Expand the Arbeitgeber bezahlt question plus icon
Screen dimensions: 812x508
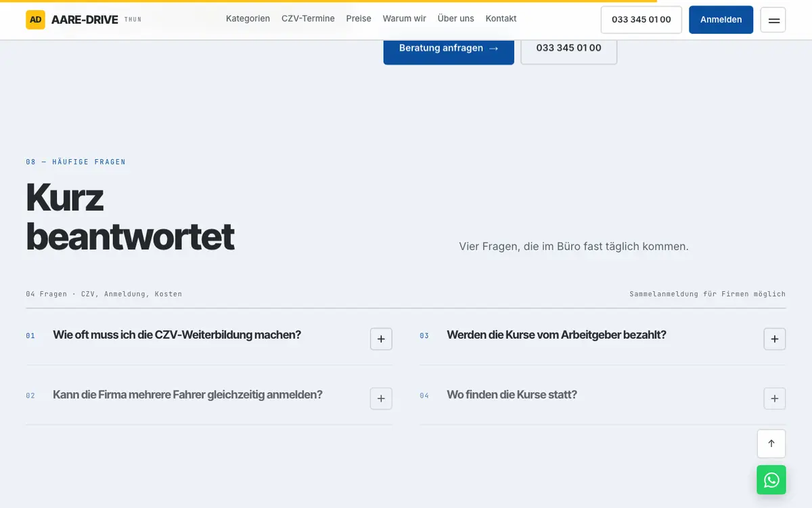click(775, 339)
